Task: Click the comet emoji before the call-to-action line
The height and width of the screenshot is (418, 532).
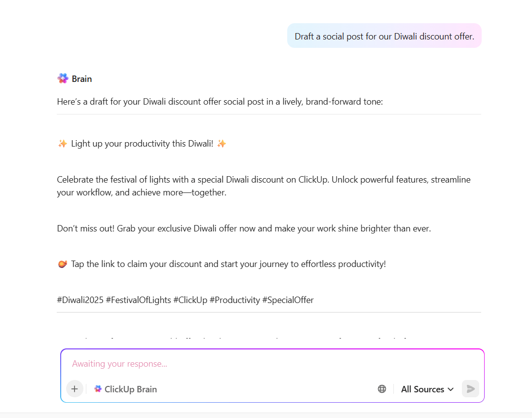Action: tap(62, 264)
